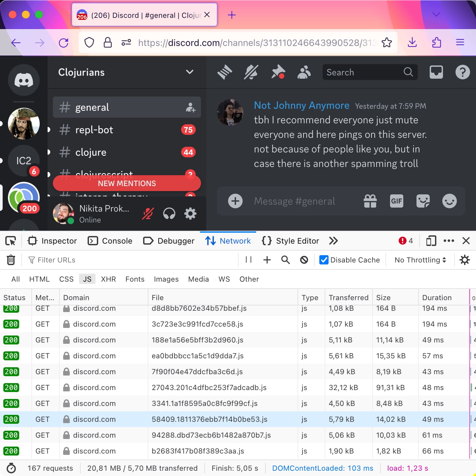Enable the Disable Cache checkbox
476x476 pixels.
(323, 260)
